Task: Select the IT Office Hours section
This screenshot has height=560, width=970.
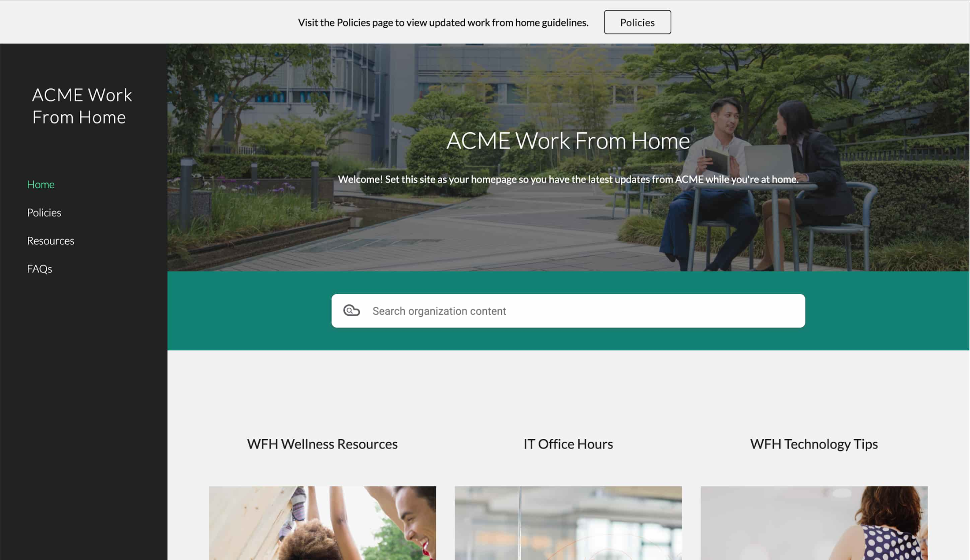Action: pyautogui.click(x=568, y=443)
